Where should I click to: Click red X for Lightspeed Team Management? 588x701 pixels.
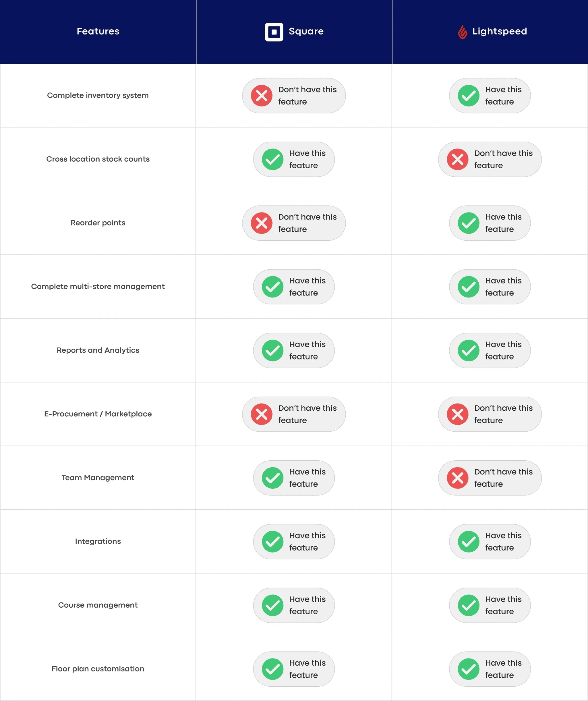[458, 478]
